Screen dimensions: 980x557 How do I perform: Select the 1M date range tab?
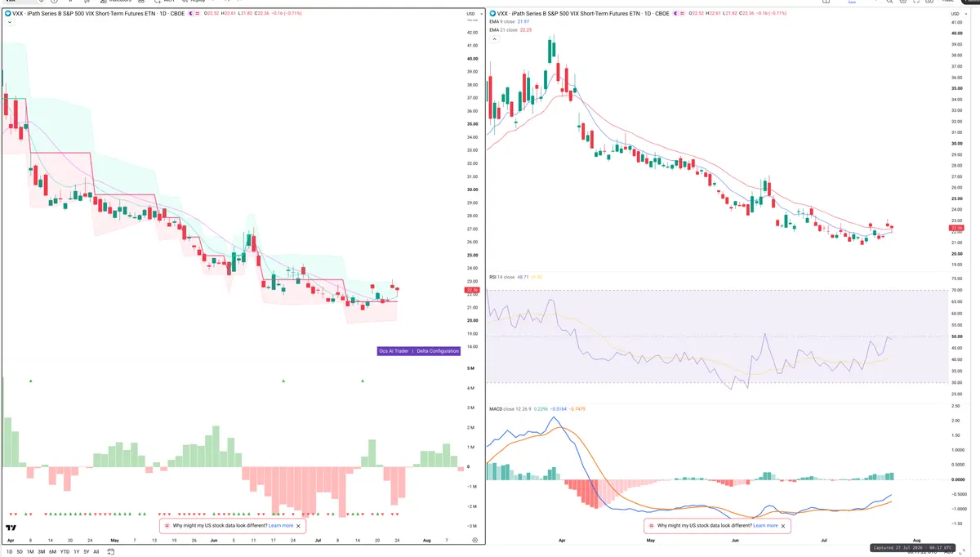[x=31, y=551]
